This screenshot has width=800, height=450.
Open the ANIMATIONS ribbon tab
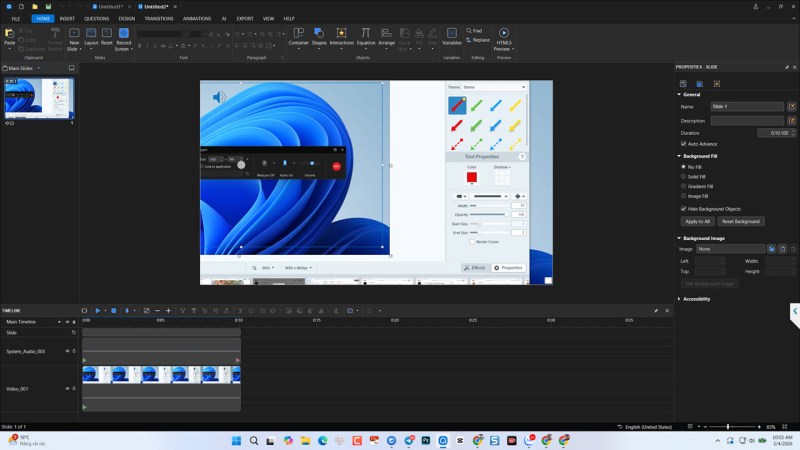(x=197, y=18)
